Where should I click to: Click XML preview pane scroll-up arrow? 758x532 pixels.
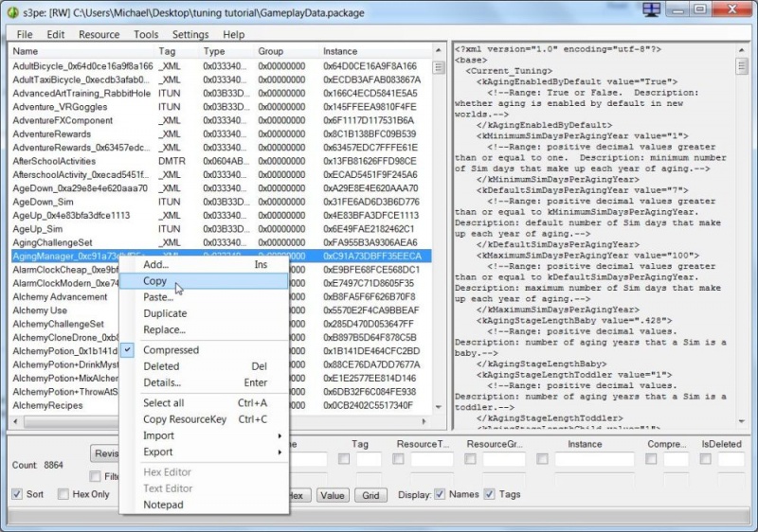pos(743,49)
